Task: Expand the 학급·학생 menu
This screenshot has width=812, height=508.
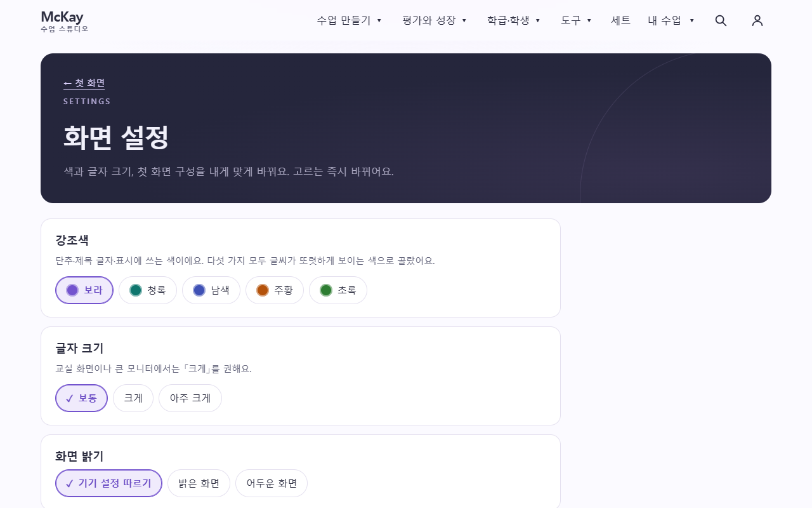Action: coord(514,20)
